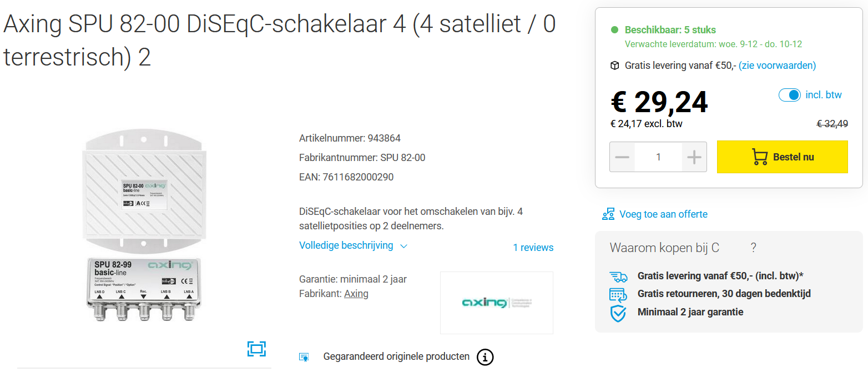Open fullscreen image view icon
Screen dimensions: 868x372
pos(256,349)
